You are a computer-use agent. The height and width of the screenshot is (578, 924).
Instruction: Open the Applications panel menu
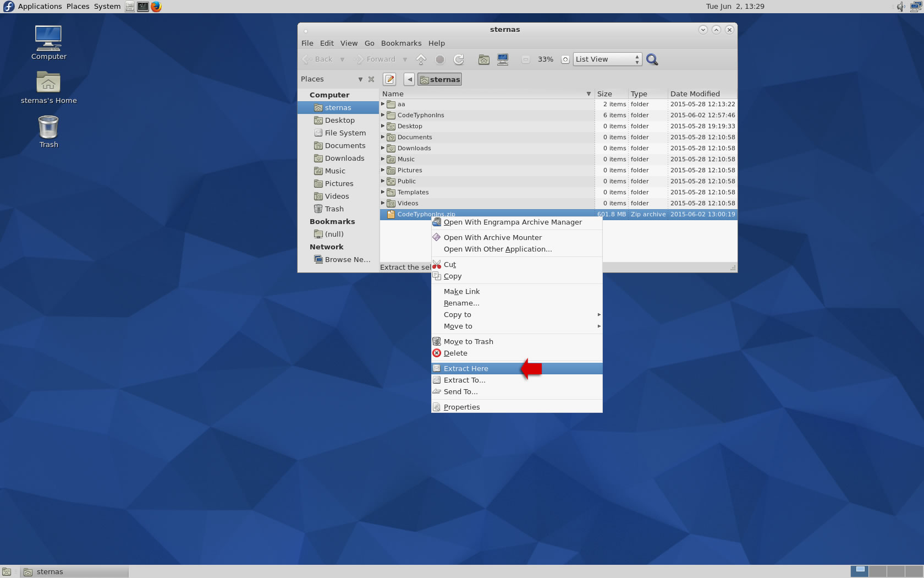point(40,7)
